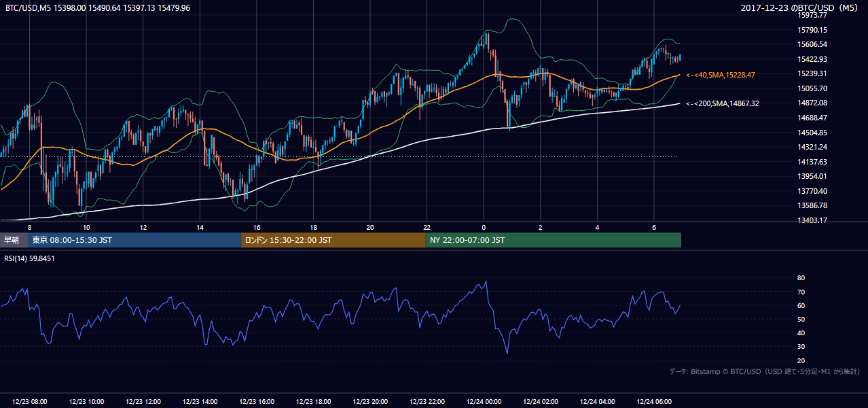Click the 2017-12-23 BTC/USD (M5) chart title
Viewport: 868px width, 408px height.
pyautogui.click(x=799, y=8)
